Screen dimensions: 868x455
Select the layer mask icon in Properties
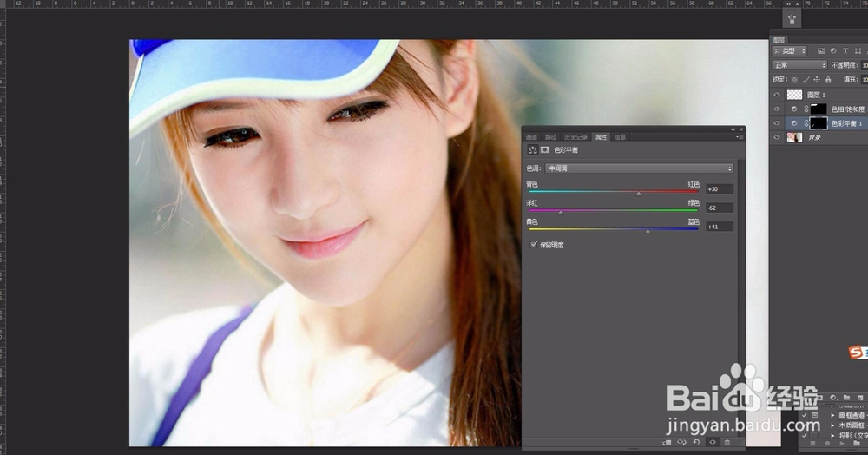[545, 150]
